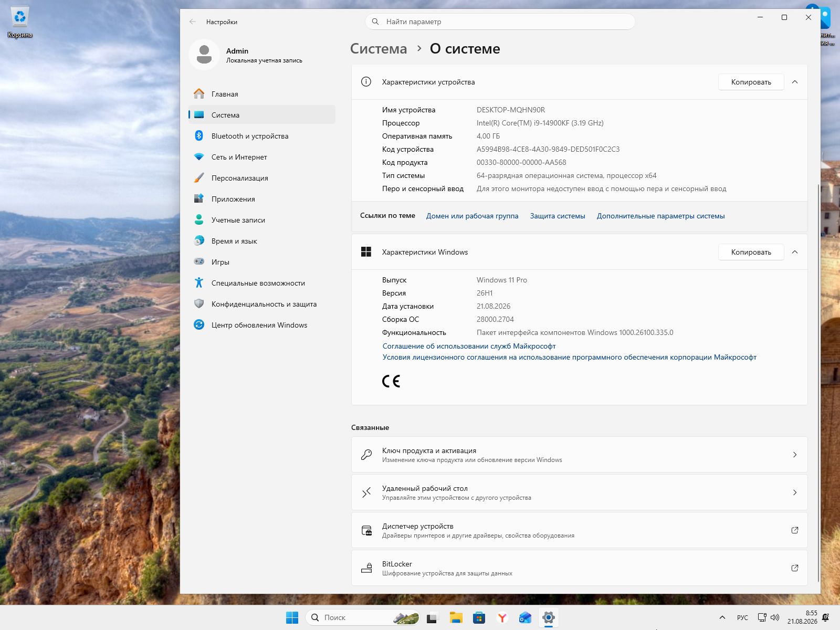This screenshot has width=840, height=630.
Task: Select product ID "00330-80000-00000-AA568"
Action: point(521,162)
